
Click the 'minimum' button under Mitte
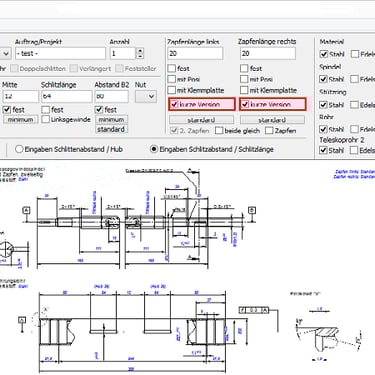(x=21, y=119)
